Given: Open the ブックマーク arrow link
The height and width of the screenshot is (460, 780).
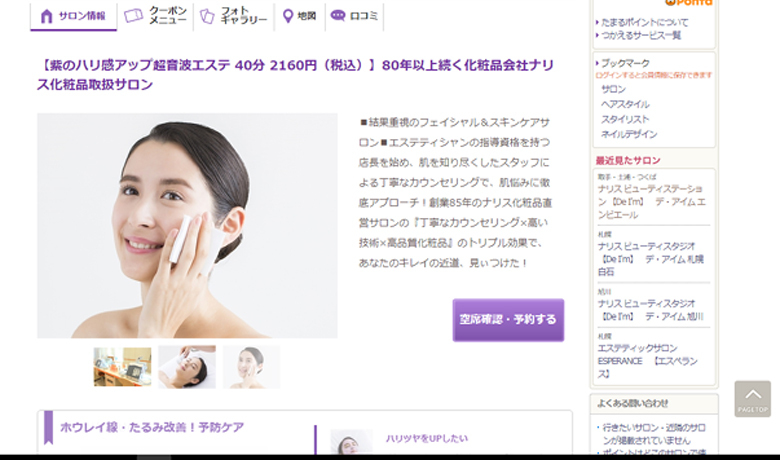Looking at the screenshot, I should (x=625, y=63).
